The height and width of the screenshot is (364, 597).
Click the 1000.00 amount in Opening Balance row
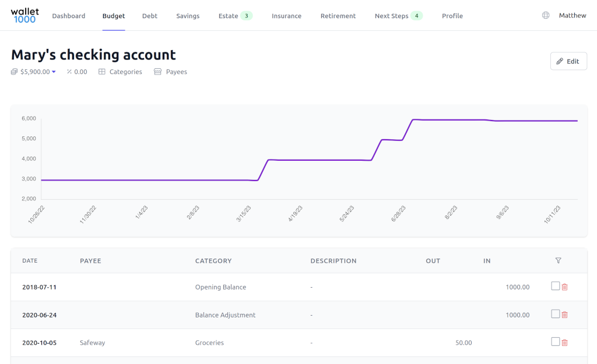(x=518, y=287)
